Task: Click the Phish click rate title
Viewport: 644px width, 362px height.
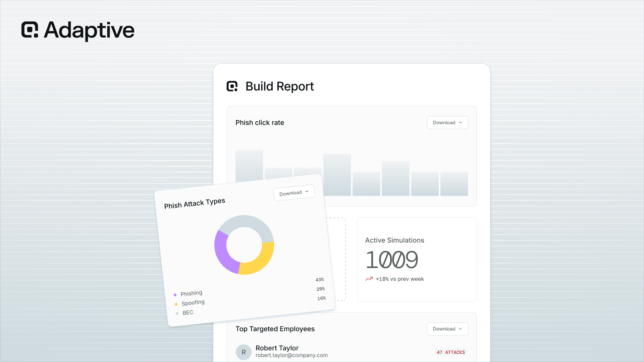Action: tap(260, 123)
